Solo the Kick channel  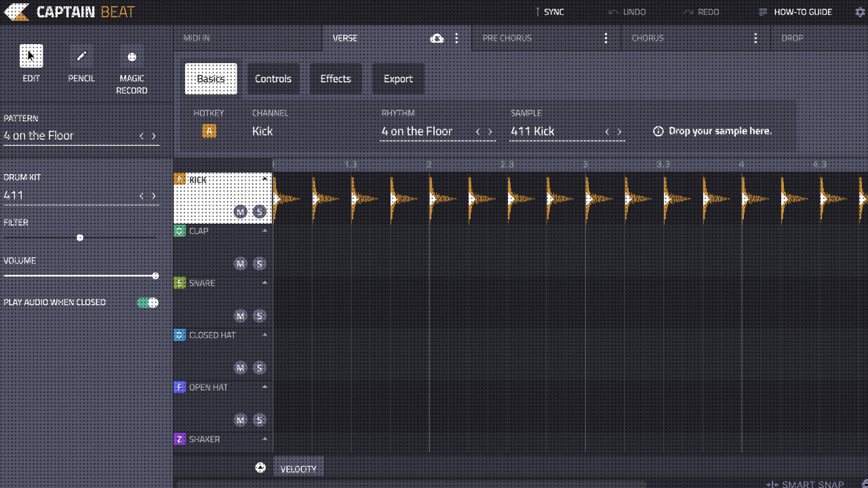pos(259,211)
